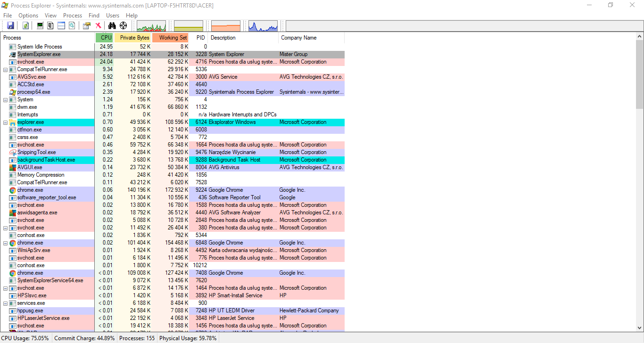
Task: Select the dwm.exe process row
Action: click(173, 107)
